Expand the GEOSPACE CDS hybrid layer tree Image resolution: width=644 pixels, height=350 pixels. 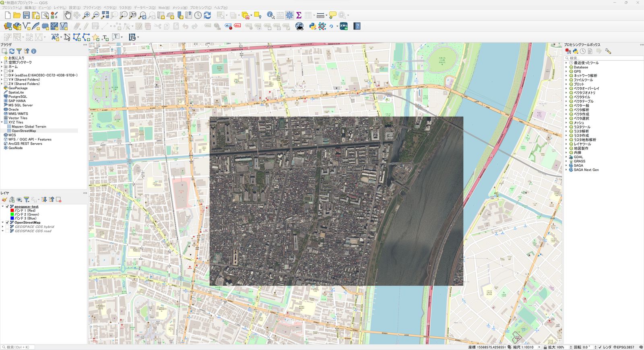click(x=2, y=227)
